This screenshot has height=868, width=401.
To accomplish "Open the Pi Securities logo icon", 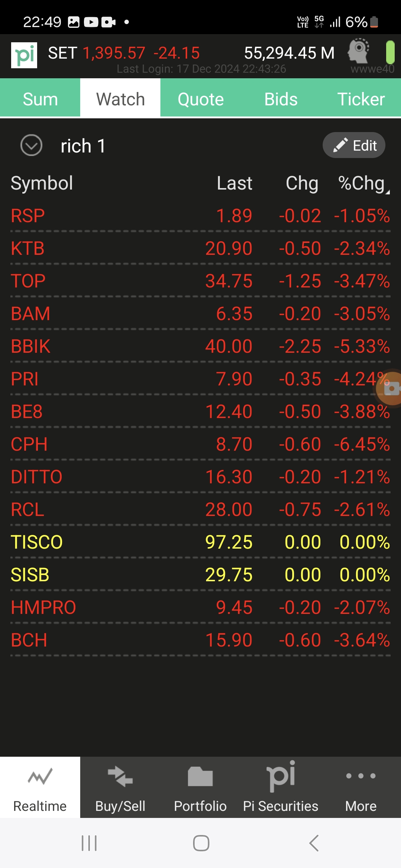I will [x=281, y=776].
